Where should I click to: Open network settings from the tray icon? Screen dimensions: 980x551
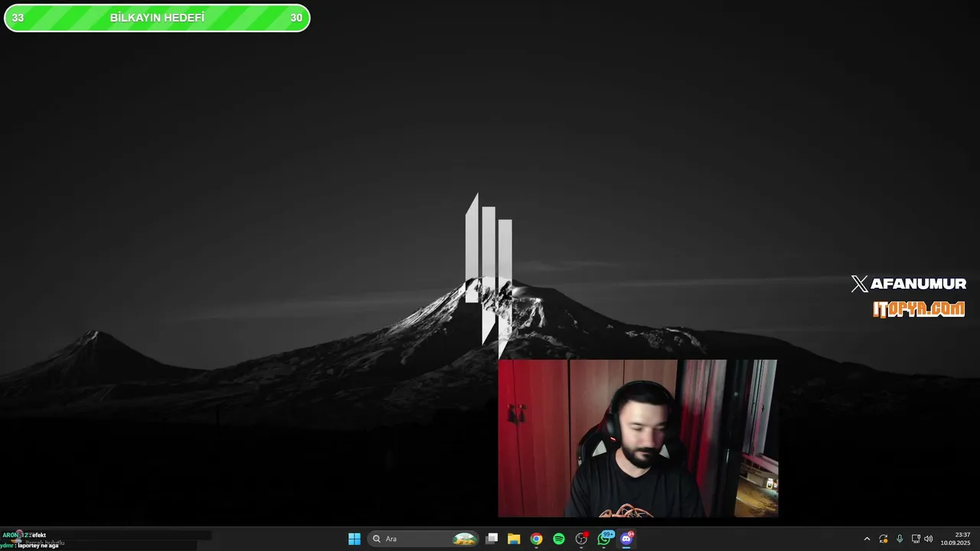click(916, 539)
